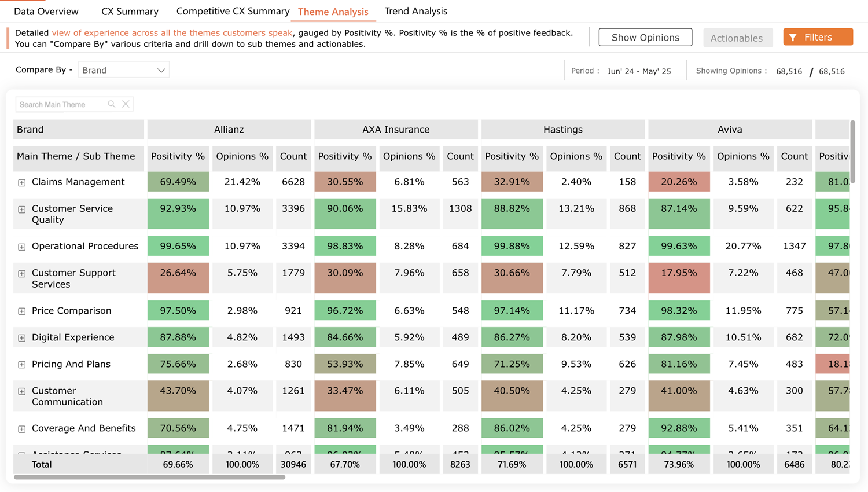This screenshot has width=868, height=492.
Task: Expand the Price Comparison theme
Action: tap(21, 311)
